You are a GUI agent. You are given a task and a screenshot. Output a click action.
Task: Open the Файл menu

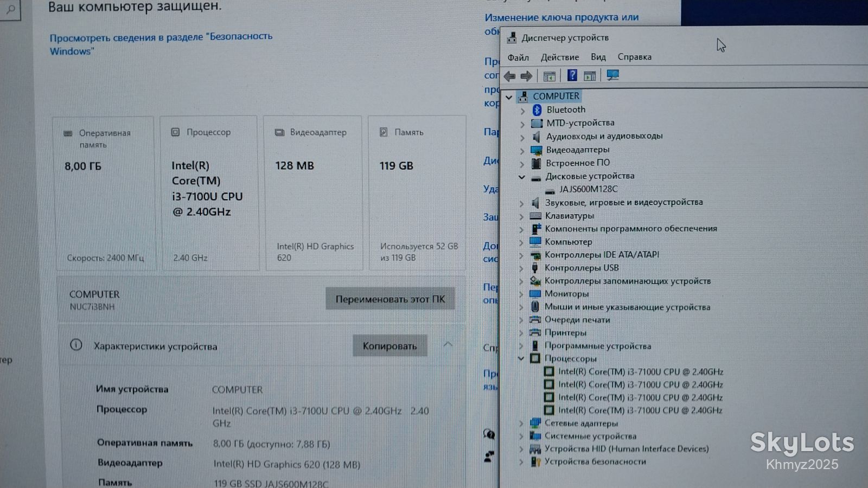click(518, 57)
